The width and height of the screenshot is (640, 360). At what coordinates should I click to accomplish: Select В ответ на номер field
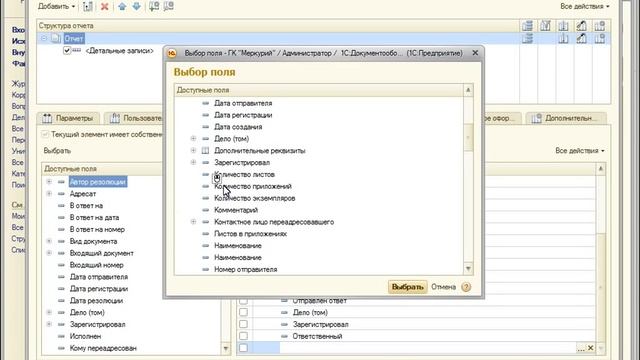(x=97, y=229)
